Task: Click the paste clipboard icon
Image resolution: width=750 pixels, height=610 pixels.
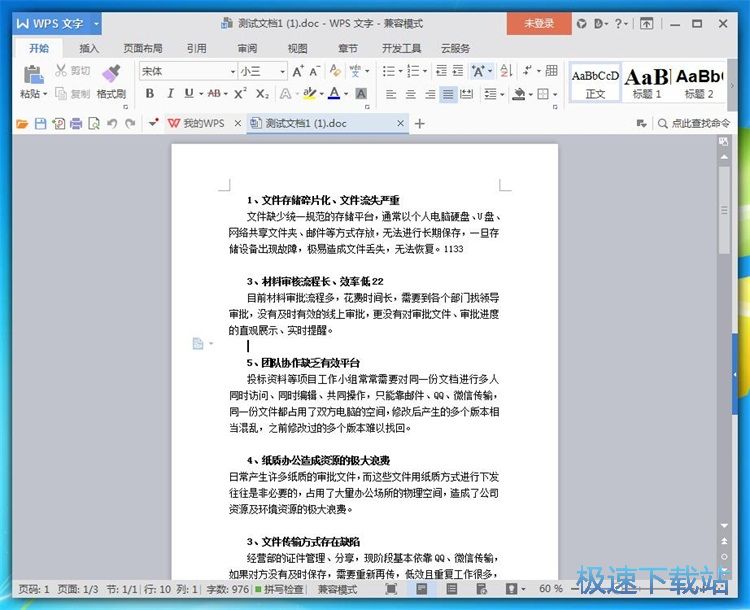Action: 32,75
